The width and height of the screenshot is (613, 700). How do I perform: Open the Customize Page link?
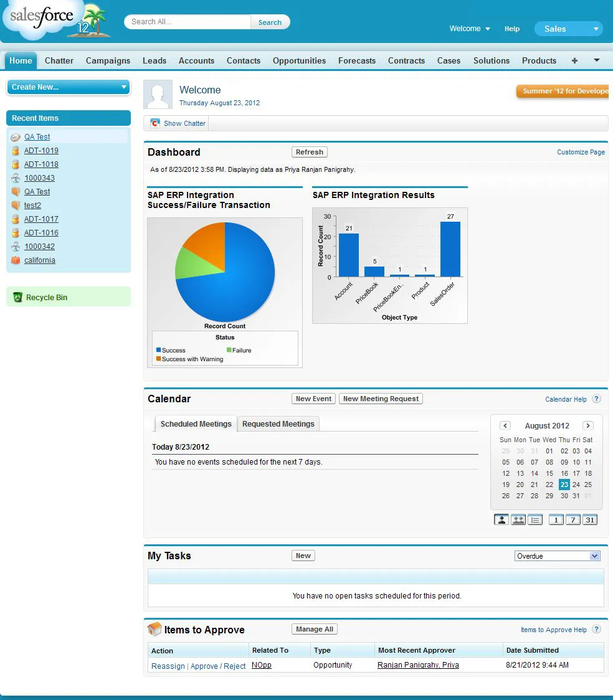(x=581, y=152)
